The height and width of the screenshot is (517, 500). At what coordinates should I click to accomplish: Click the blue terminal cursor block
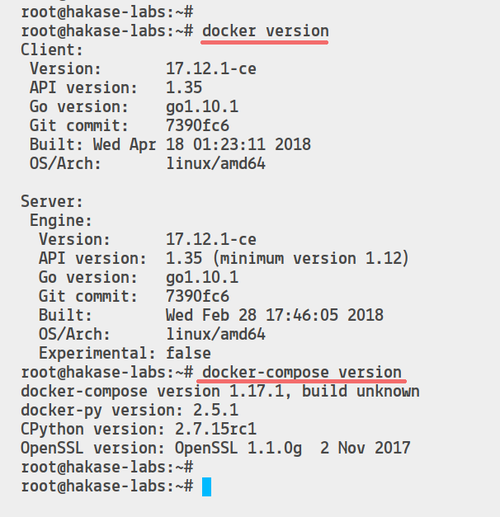206,487
